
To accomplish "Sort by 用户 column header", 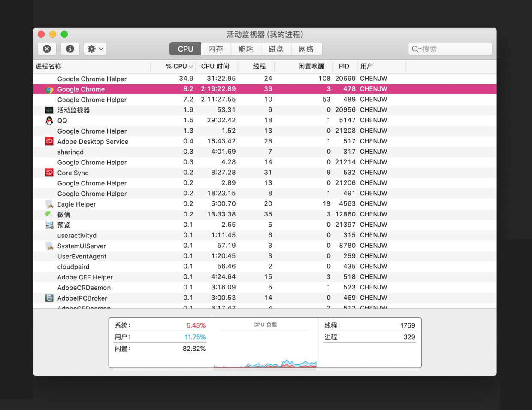I will (x=382, y=66).
